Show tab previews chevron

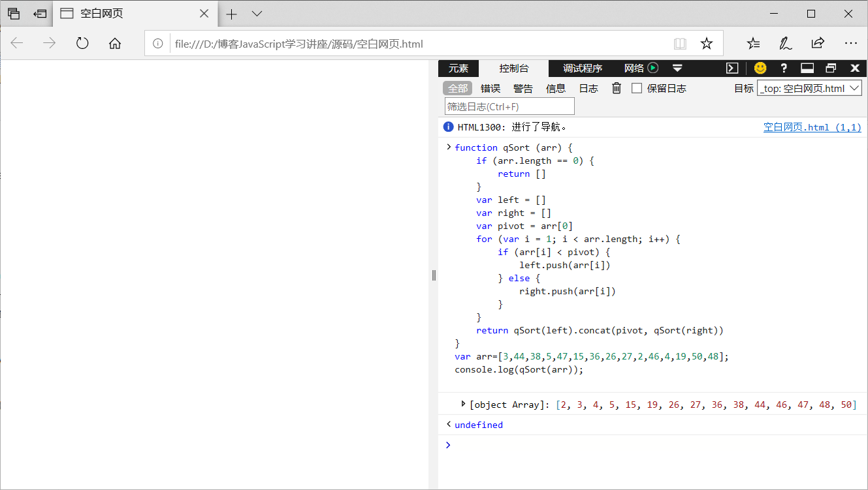pos(257,14)
